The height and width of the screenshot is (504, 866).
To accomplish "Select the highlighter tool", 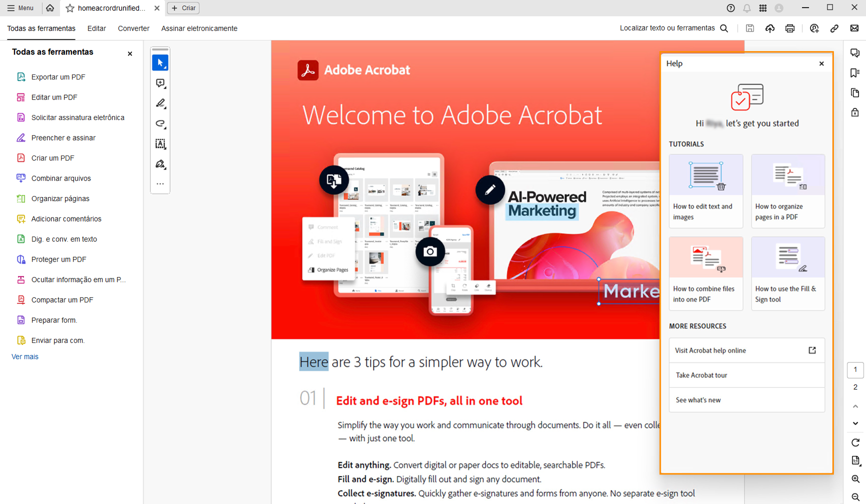I will [x=160, y=103].
